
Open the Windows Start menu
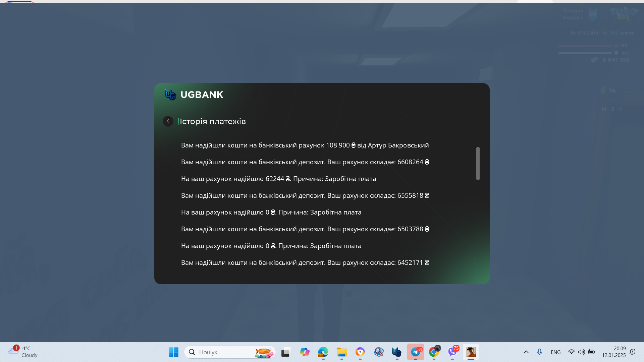[x=173, y=352]
